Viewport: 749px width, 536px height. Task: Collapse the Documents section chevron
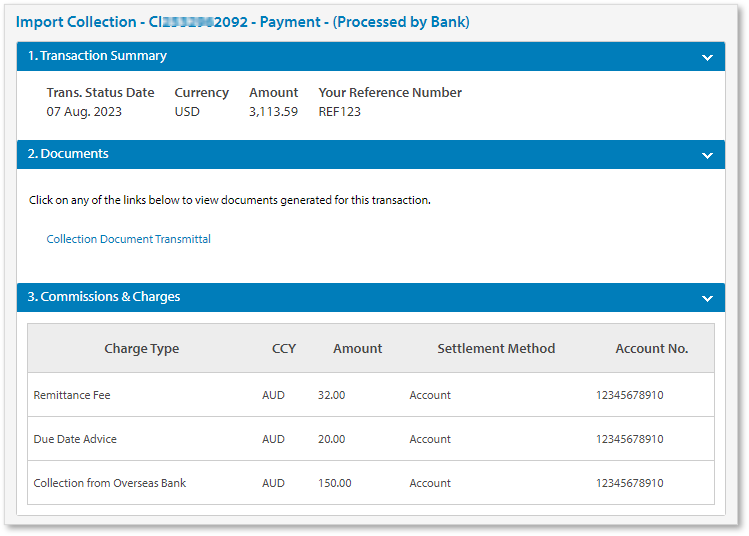[x=707, y=155]
